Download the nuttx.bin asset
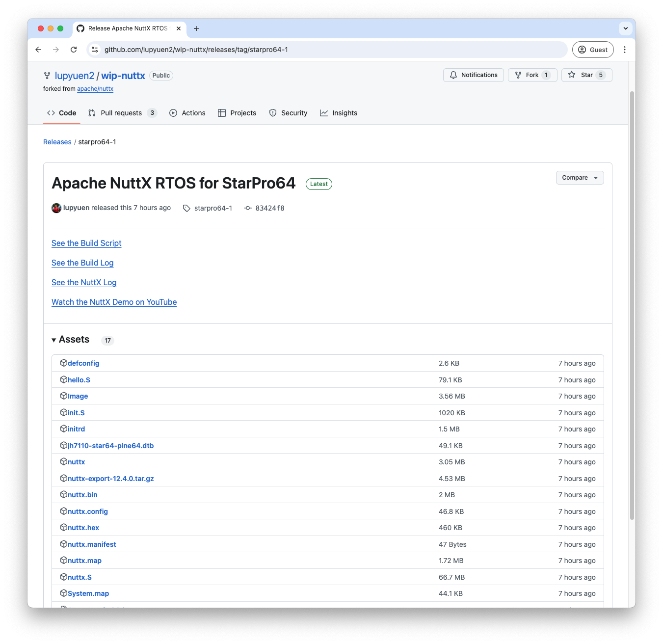 point(82,495)
